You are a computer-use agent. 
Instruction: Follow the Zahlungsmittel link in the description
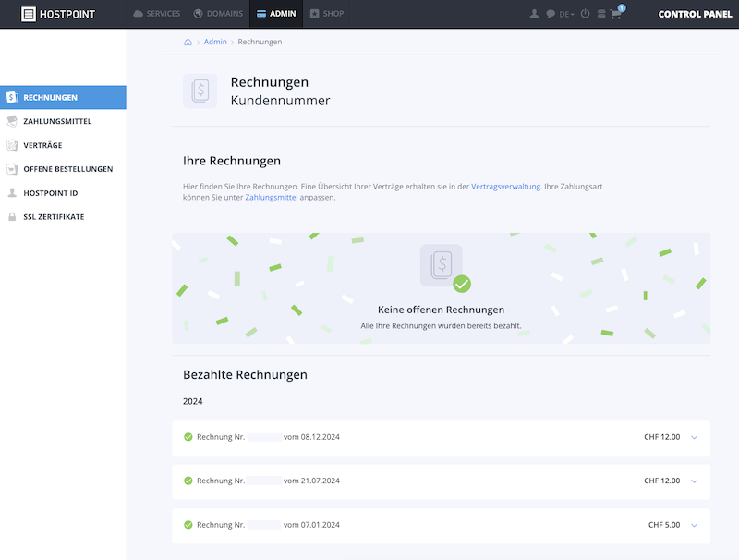272,198
